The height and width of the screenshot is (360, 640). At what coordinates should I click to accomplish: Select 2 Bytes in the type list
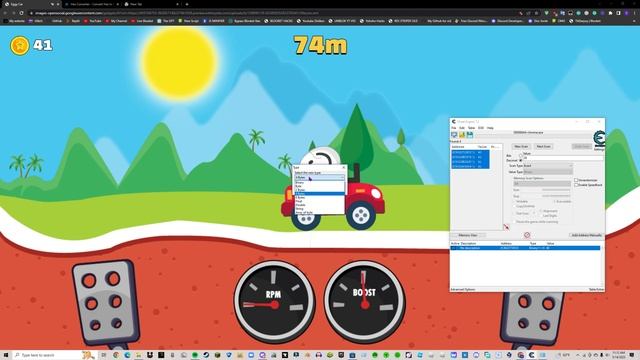pos(319,190)
